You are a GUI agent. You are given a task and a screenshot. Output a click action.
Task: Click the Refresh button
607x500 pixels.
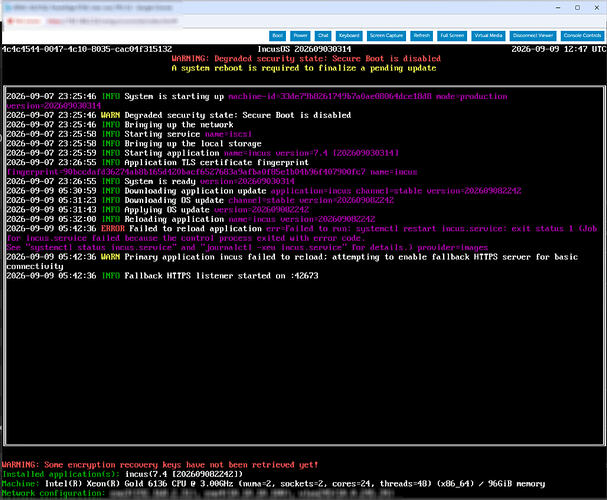422,36
